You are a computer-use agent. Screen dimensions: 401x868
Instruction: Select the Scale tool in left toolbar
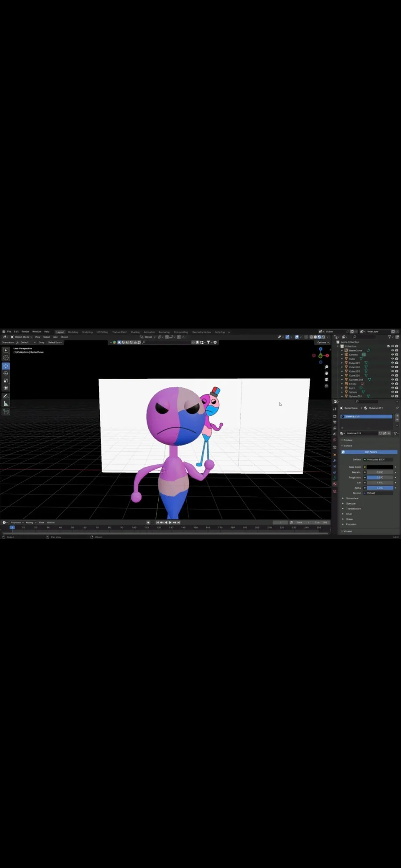click(x=6, y=381)
